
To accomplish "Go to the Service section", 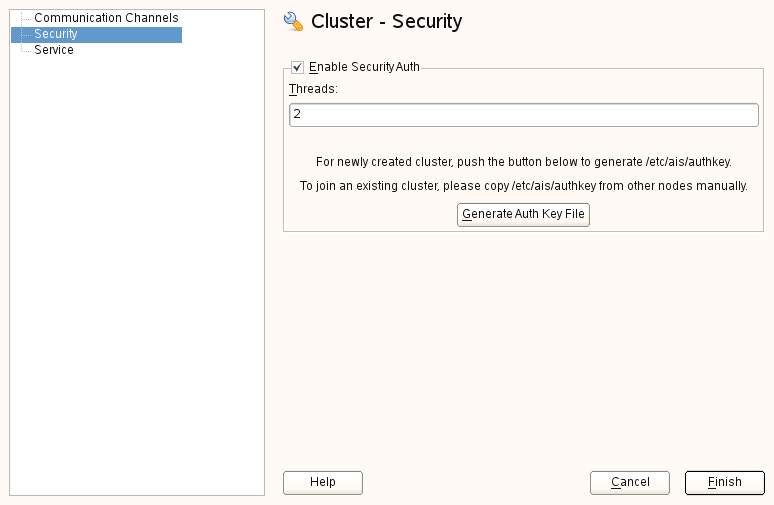I will pyautogui.click(x=54, y=50).
